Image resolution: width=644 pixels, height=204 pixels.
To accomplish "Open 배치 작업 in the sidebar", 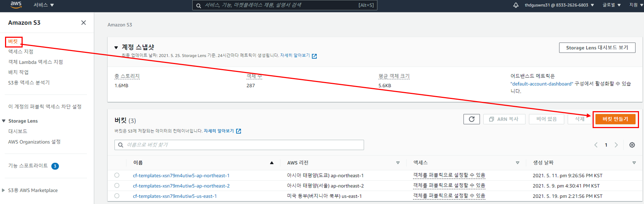I will (18, 72).
